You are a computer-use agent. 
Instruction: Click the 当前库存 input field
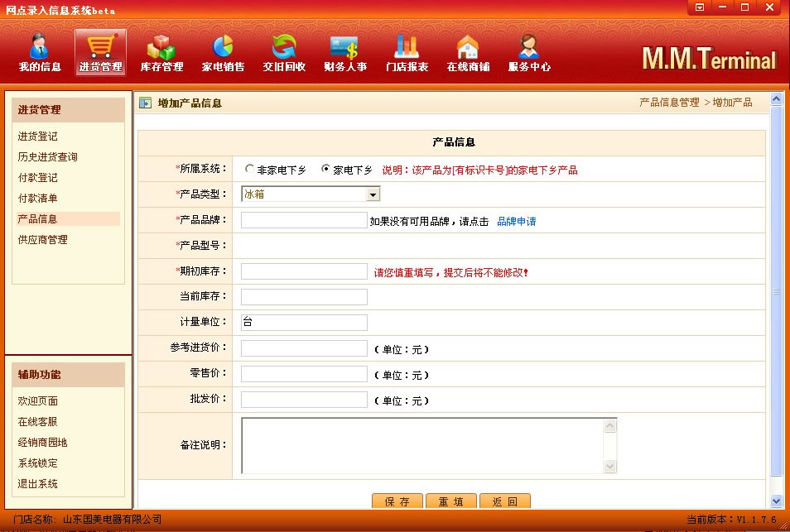coord(304,297)
